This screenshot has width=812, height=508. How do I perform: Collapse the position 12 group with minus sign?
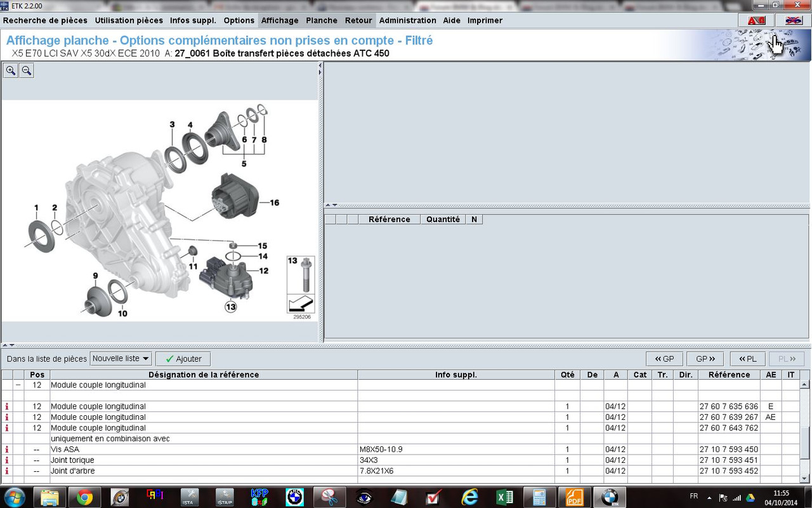(18, 385)
